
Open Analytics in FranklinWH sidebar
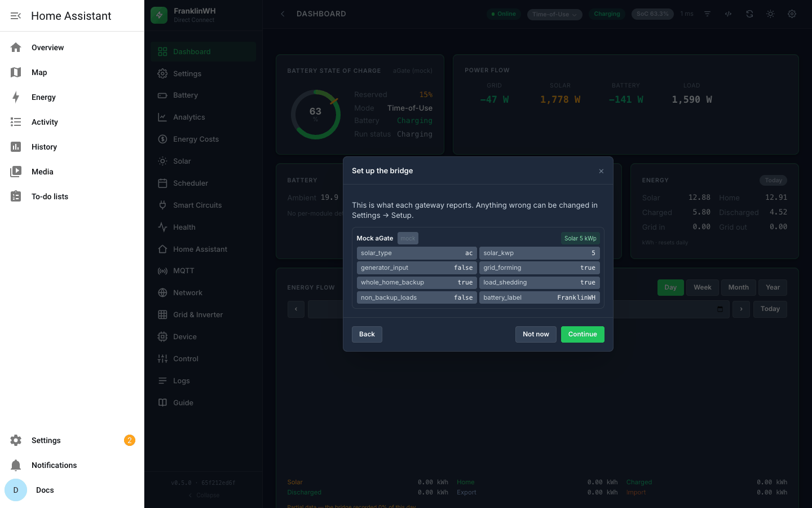tap(203, 117)
